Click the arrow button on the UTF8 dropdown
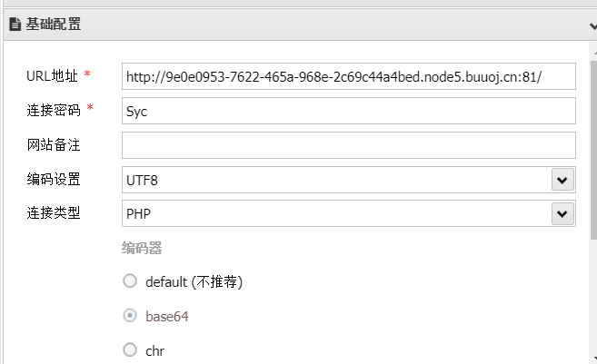 (x=562, y=180)
